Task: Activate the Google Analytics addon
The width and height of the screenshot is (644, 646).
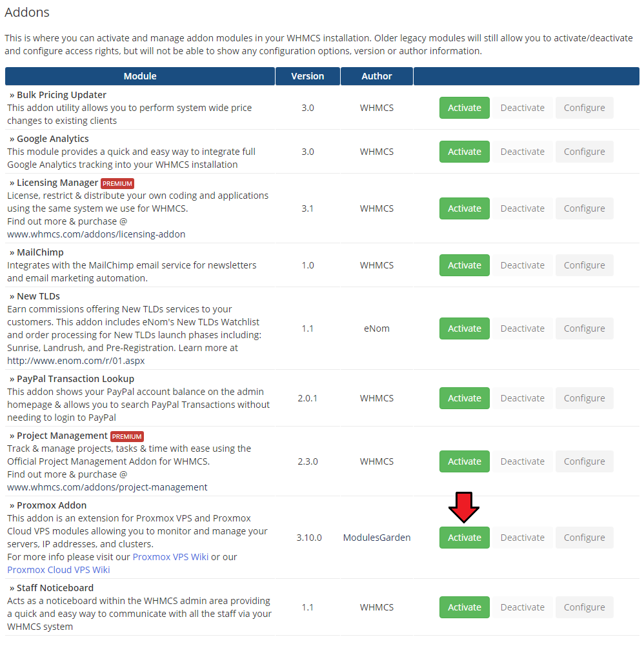Action: 464,152
